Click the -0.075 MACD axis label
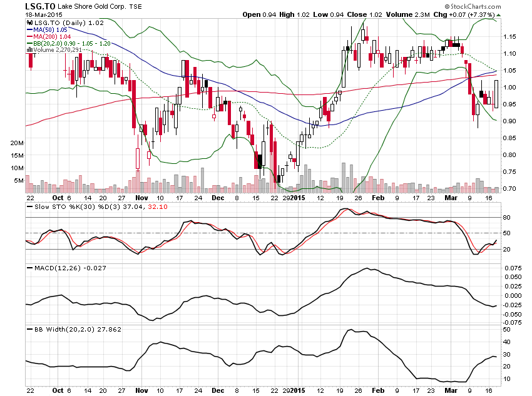Viewport: 532px width, 396px height. pyautogui.click(x=511, y=322)
